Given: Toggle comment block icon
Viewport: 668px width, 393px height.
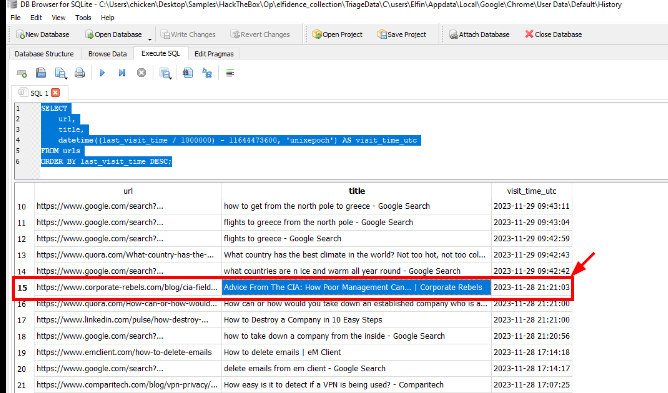Looking at the screenshot, I should click(x=230, y=73).
